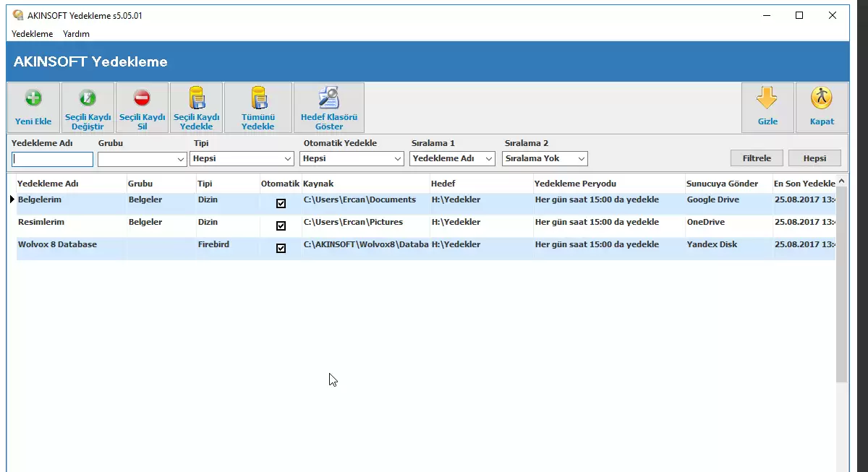
Task: Toggle Otomatik checkbox for Wolvox 8 Database
Action: [x=281, y=248]
